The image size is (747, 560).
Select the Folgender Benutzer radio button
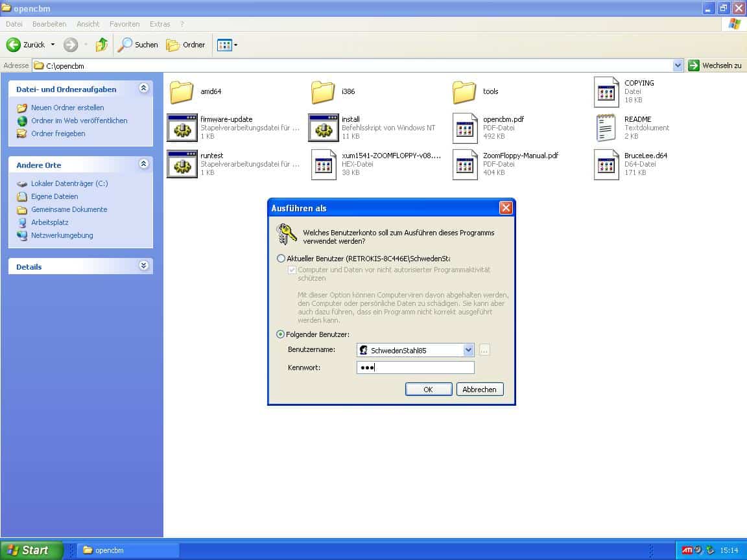pos(281,334)
